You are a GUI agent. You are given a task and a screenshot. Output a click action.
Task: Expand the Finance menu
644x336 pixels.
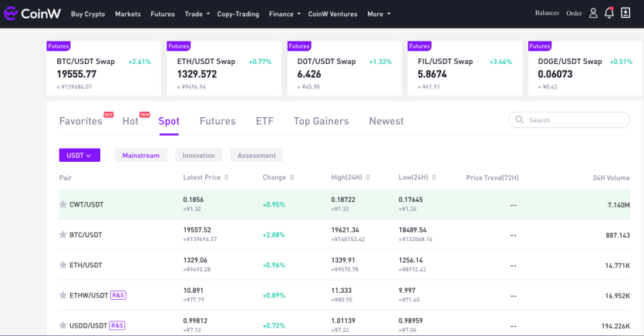coord(285,14)
